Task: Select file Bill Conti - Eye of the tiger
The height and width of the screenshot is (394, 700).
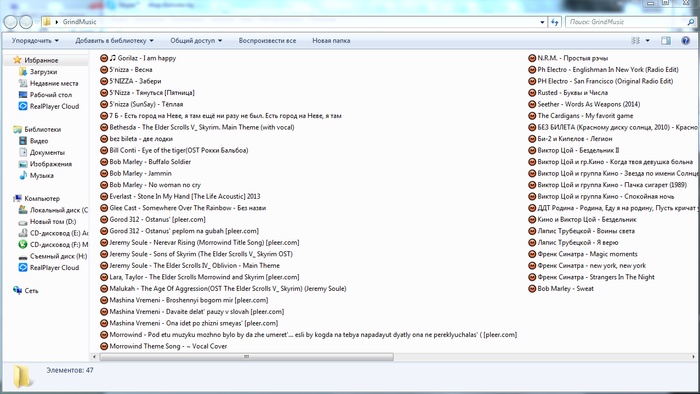Action: (x=179, y=150)
